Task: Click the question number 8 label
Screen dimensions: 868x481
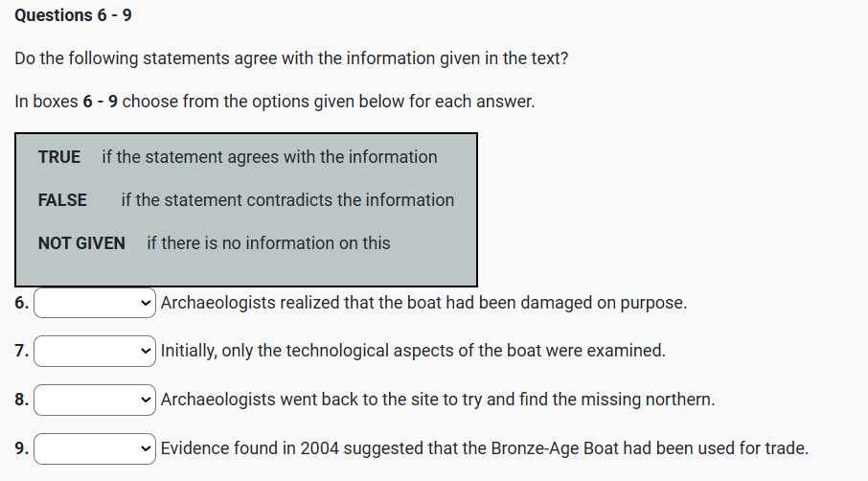Action: 21,399
